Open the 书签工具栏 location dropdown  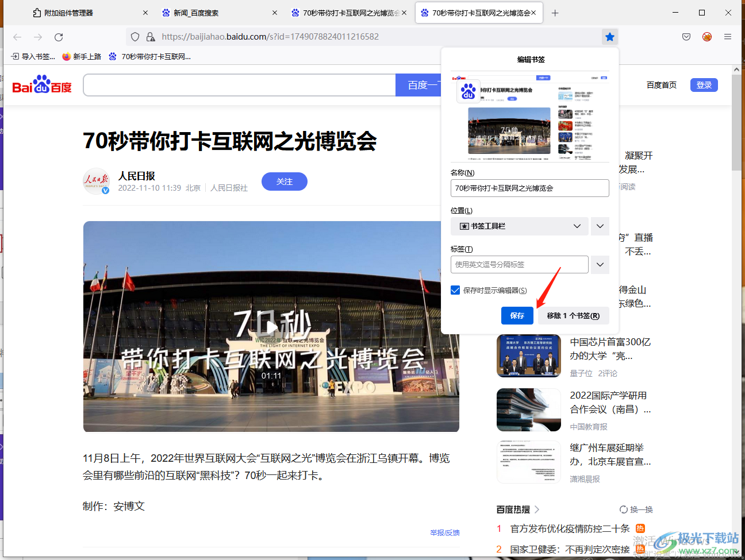(x=520, y=226)
